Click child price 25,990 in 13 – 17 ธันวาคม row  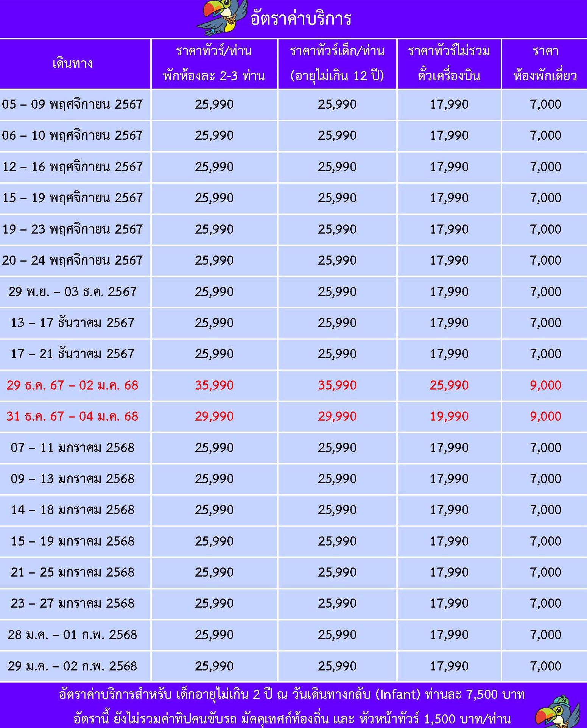click(x=337, y=323)
